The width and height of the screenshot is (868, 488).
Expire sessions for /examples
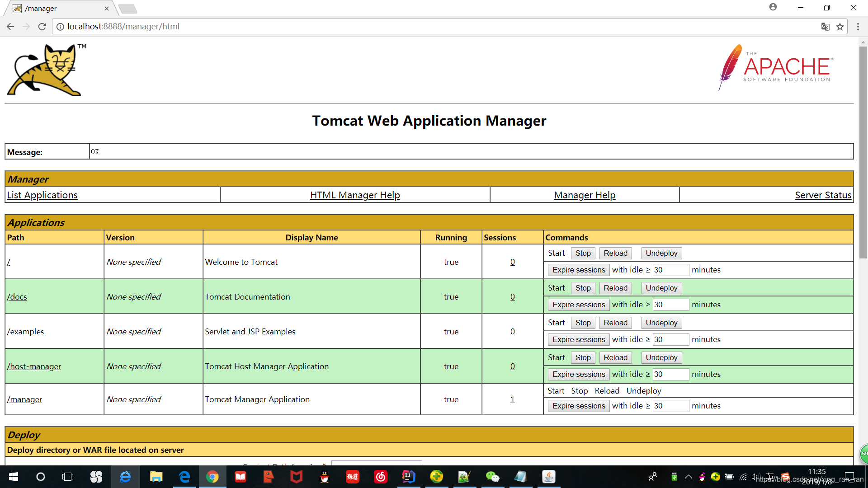point(579,340)
